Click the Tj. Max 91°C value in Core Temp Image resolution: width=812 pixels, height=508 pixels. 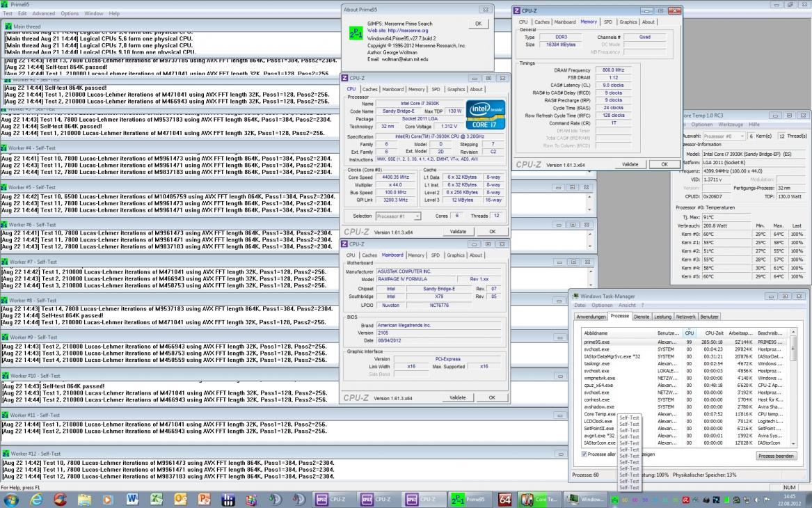pyautogui.click(x=726, y=217)
